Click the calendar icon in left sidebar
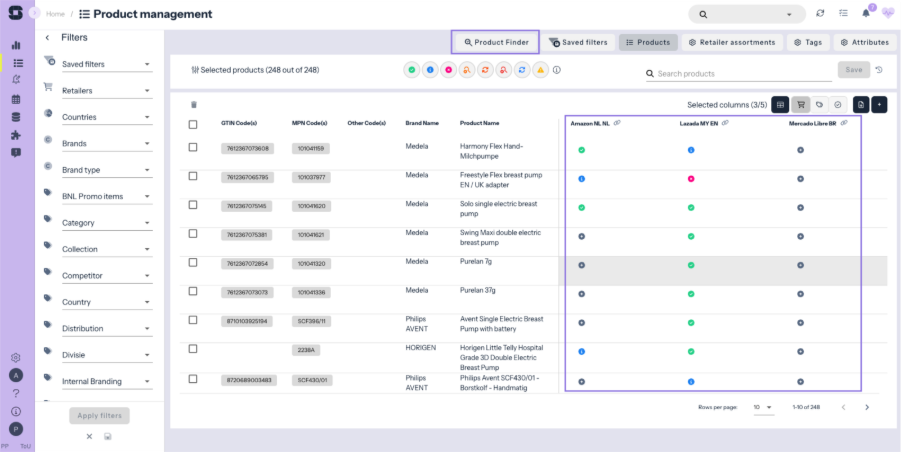901x453 pixels. [16, 99]
